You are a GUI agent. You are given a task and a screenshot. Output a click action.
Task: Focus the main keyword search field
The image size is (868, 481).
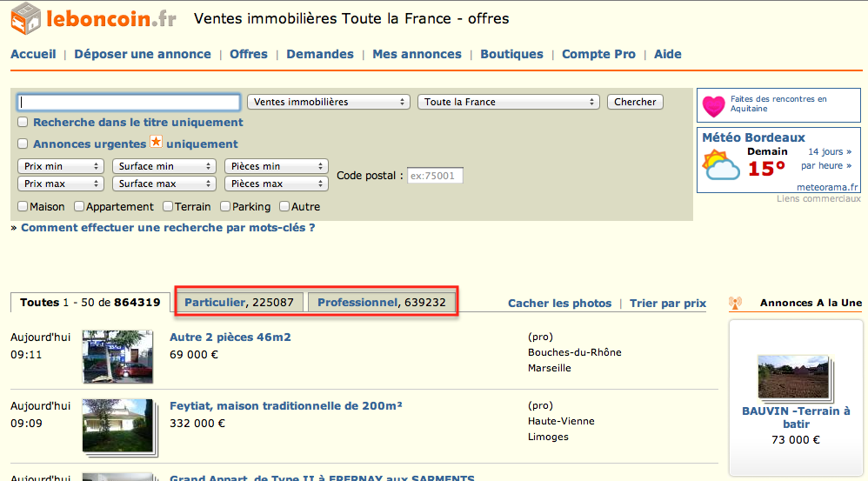click(129, 102)
